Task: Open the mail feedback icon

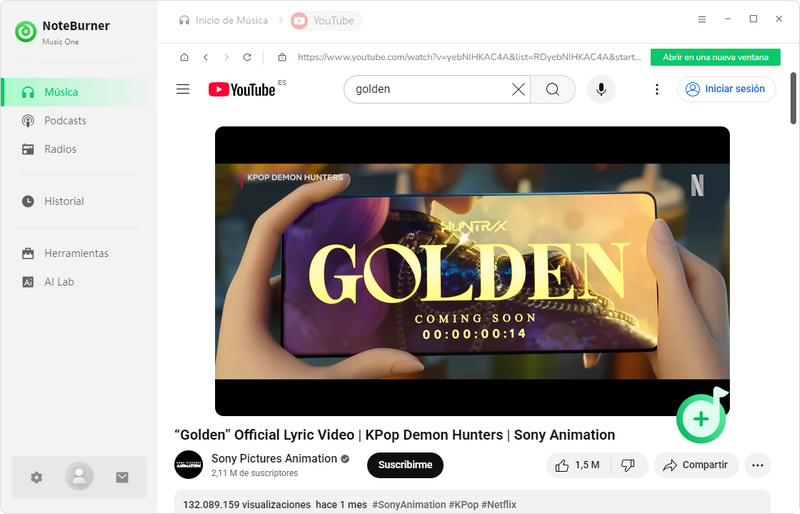Action: pyautogui.click(x=122, y=477)
